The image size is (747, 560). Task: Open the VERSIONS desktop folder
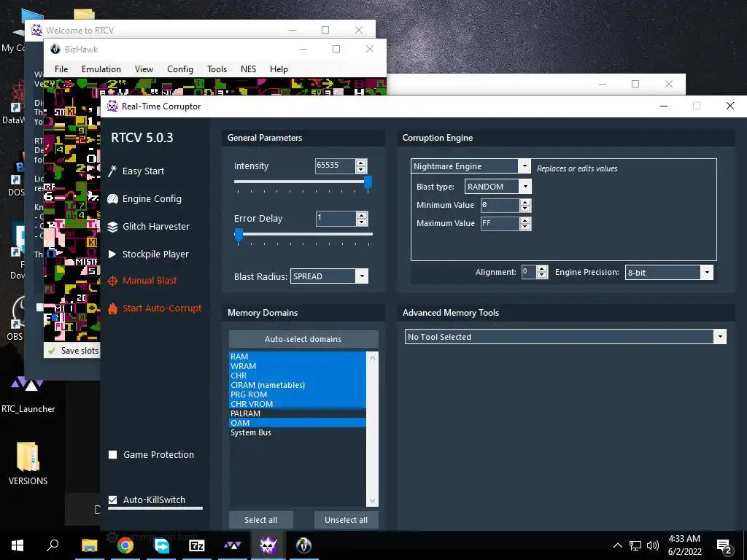click(28, 463)
